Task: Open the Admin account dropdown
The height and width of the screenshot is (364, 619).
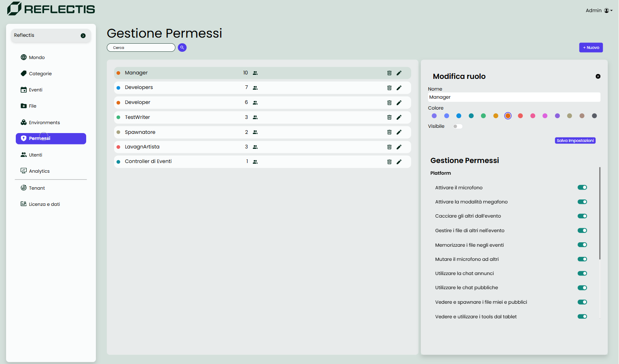Action: (x=599, y=10)
